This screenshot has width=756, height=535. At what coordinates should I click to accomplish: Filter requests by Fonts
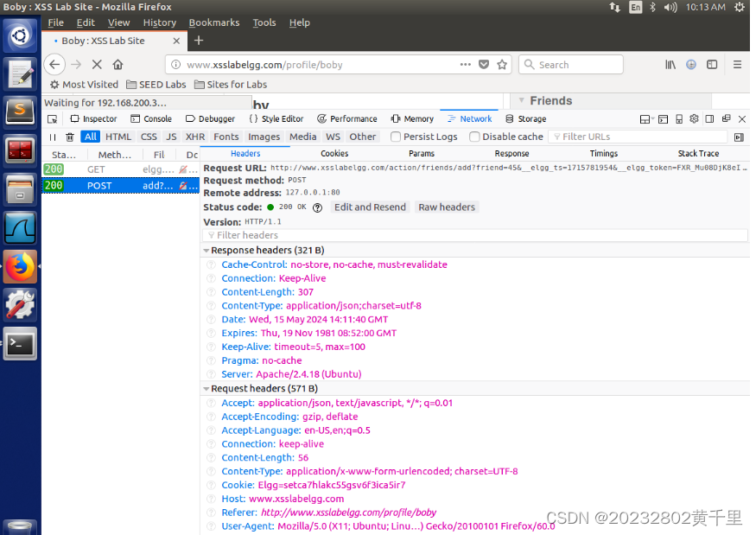click(x=226, y=137)
